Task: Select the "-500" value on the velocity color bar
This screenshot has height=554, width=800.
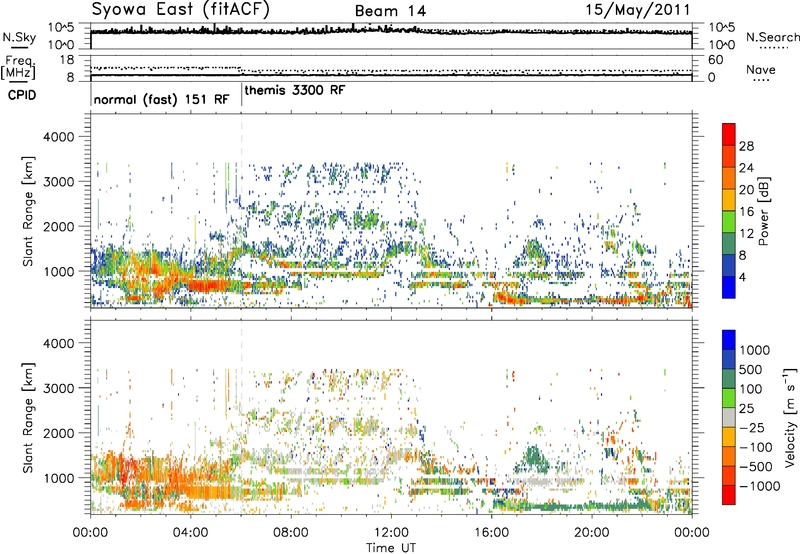Action: 757,466
